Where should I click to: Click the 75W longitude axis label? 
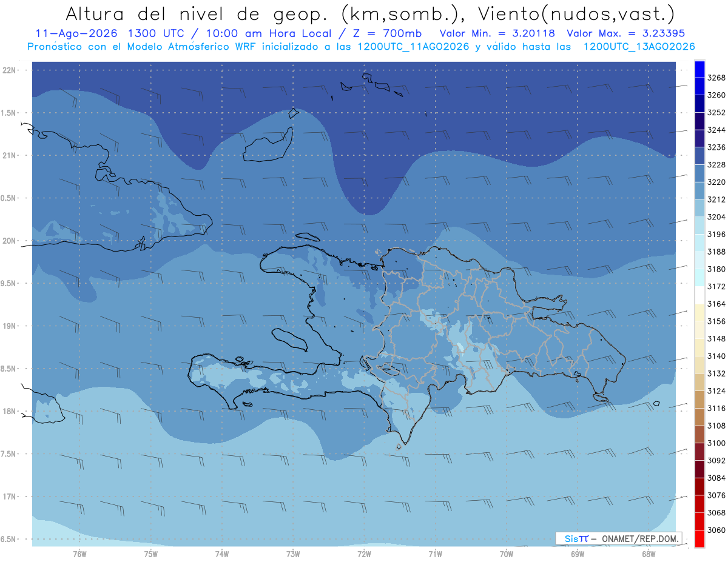(151, 554)
